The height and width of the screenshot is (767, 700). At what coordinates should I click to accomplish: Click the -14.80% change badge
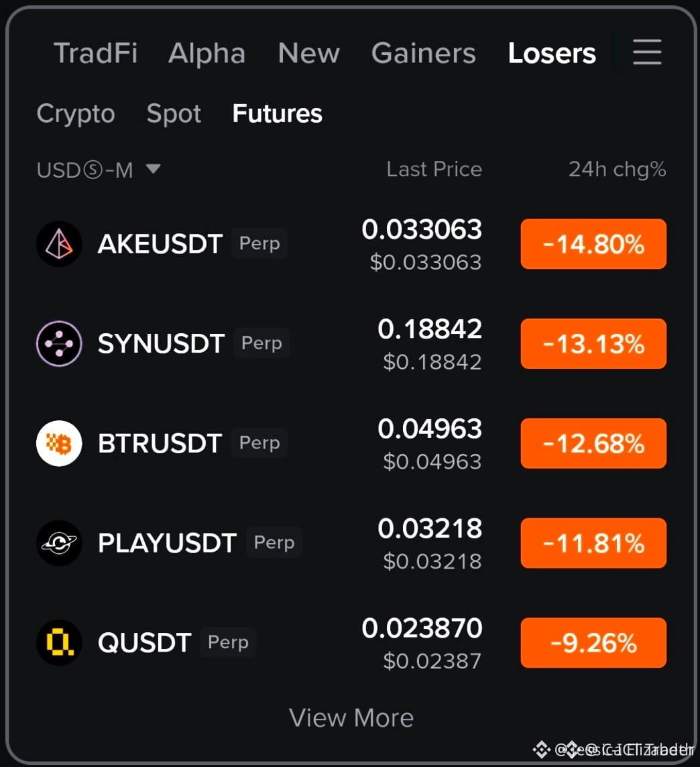click(x=593, y=243)
